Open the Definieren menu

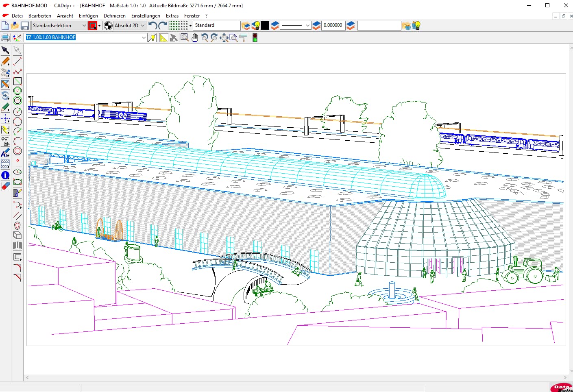[x=115, y=16]
